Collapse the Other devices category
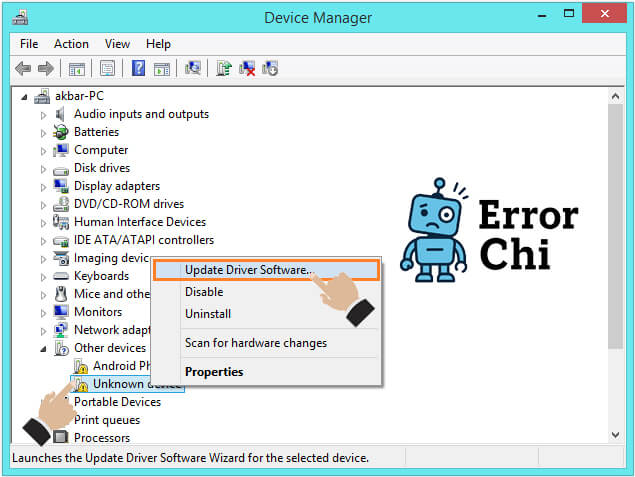Screen dimensions: 635x477 click(x=43, y=348)
